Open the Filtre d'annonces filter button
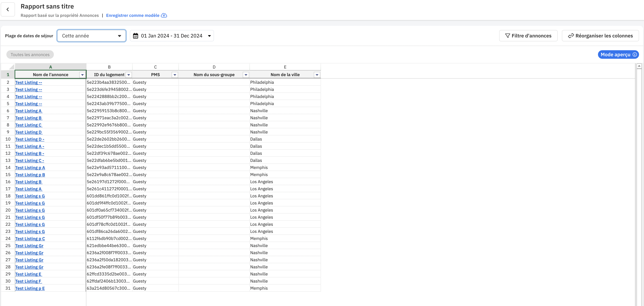 528,36
